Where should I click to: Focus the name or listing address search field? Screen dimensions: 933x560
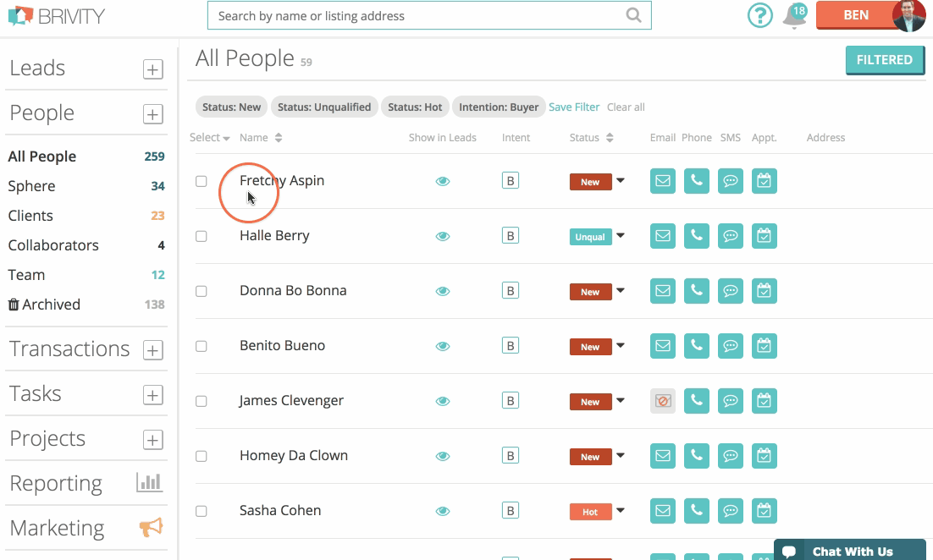click(429, 15)
